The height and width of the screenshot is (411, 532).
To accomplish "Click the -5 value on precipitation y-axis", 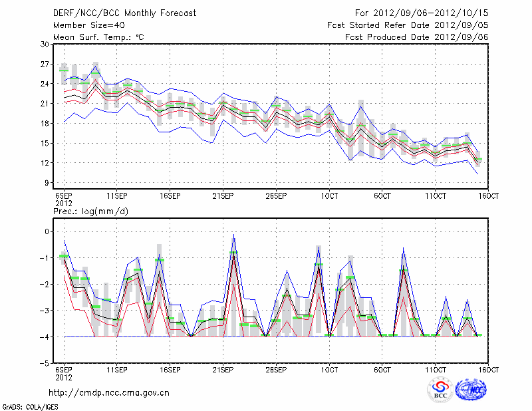I will tap(45, 364).
